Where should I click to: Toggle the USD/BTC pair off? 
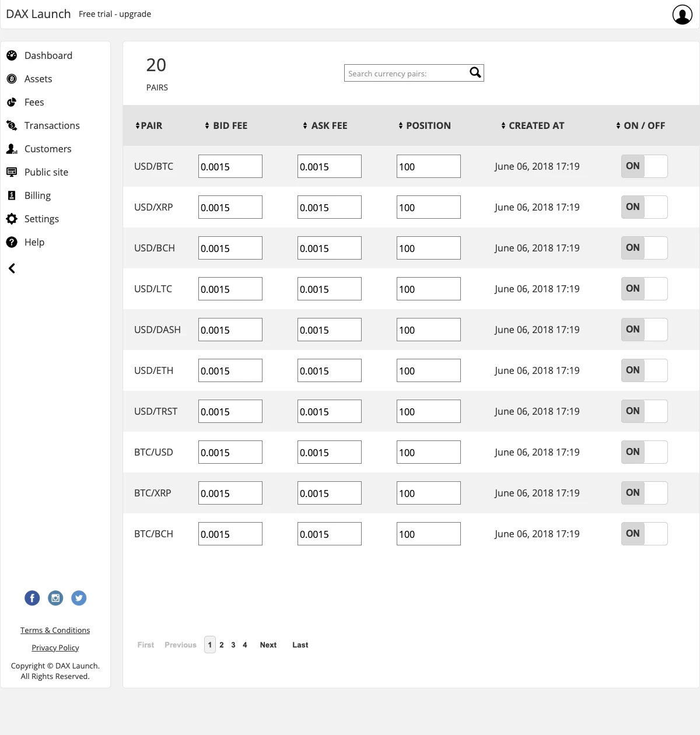(x=645, y=166)
